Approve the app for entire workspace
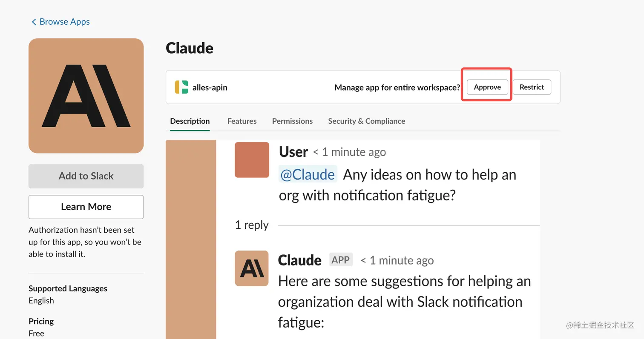 pos(487,87)
